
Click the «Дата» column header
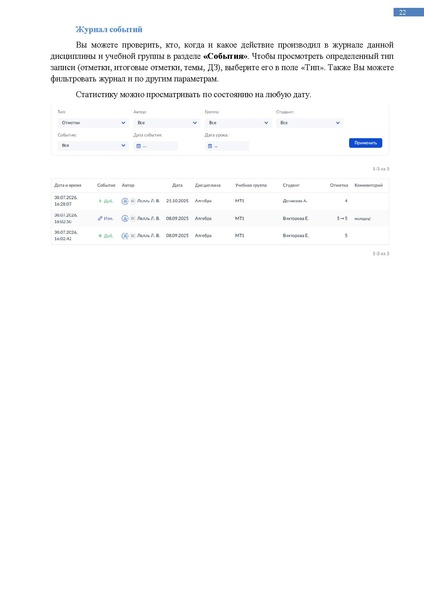pyautogui.click(x=177, y=185)
